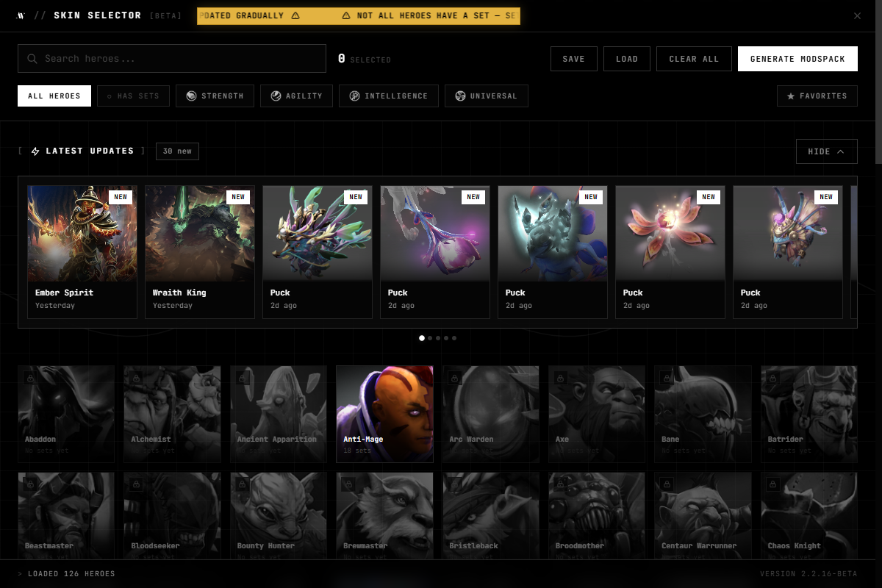Click the lock icon on Alchemist card
This screenshot has width=882, height=588.
[135, 378]
